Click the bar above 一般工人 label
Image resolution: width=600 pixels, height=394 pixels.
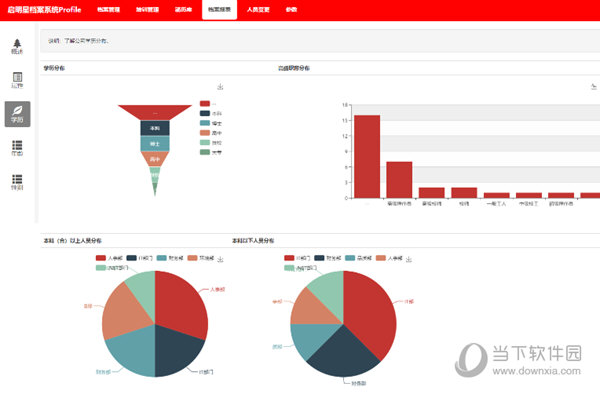click(x=496, y=195)
